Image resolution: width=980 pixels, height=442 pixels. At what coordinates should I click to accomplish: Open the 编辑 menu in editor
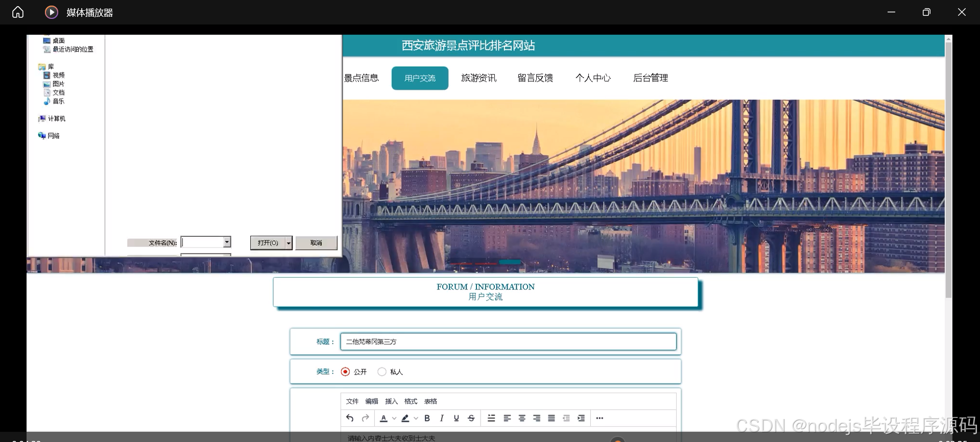click(x=372, y=401)
